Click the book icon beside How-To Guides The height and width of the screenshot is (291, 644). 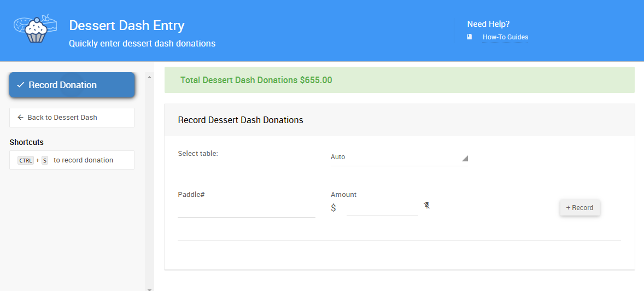470,37
